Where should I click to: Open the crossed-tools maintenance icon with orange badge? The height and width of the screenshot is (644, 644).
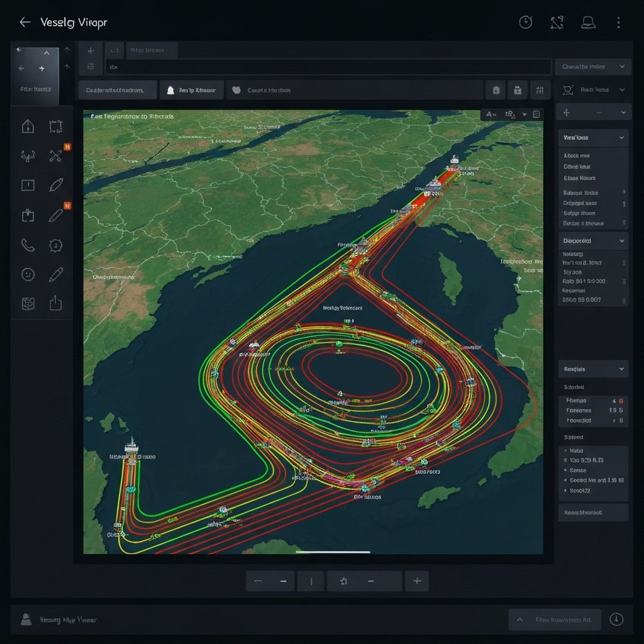(x=55, y=155)
